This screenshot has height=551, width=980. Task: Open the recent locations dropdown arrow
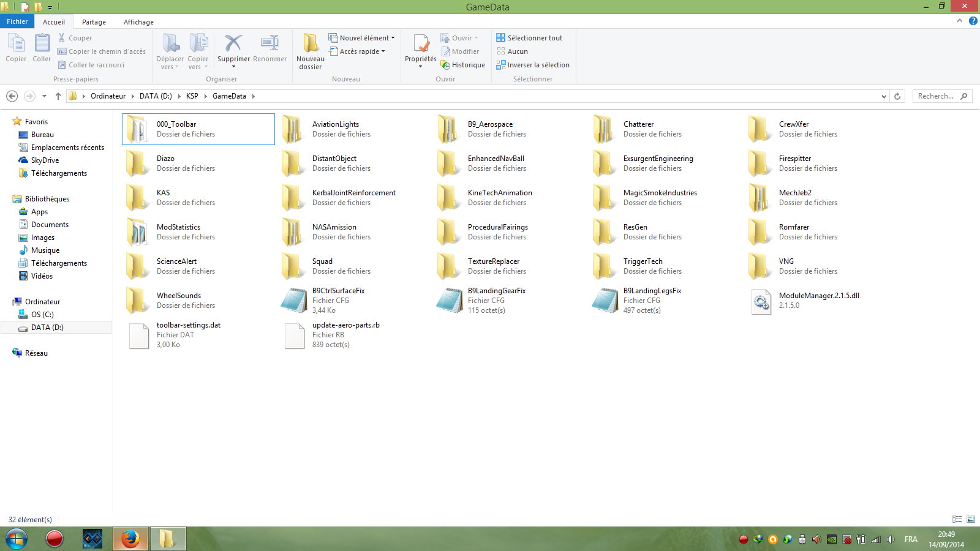[x=44, y=96]
